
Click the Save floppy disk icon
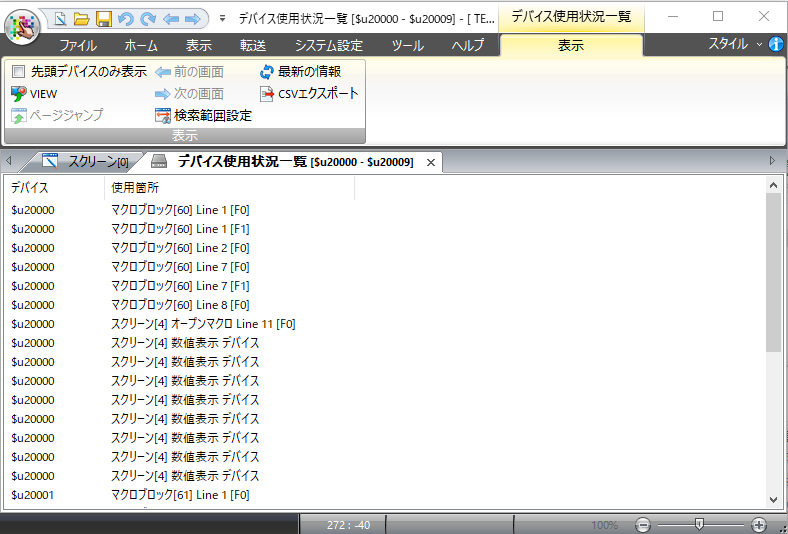tap(103, 18)
